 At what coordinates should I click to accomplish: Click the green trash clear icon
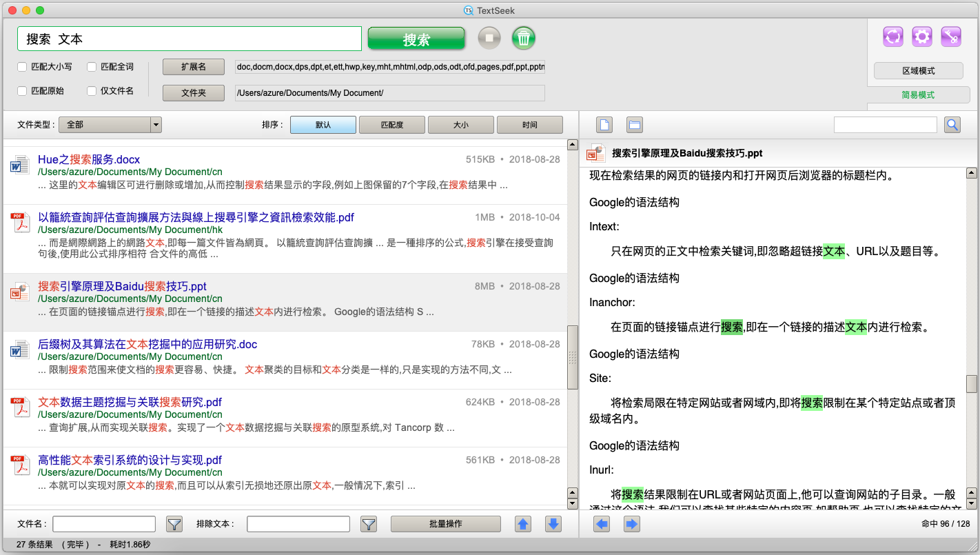coord(524,38)
